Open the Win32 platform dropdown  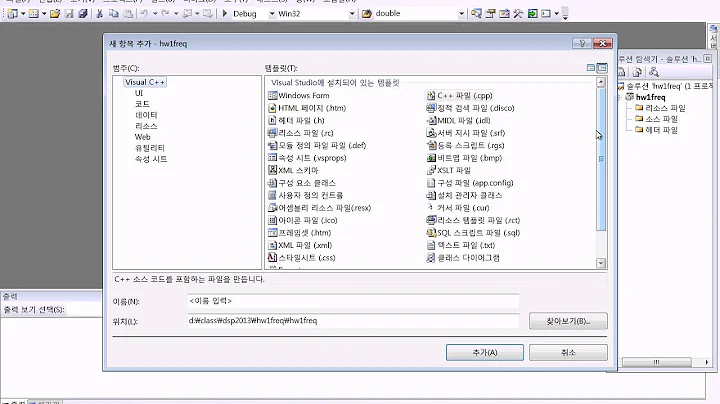pyautogui.click(x=352, y=14)
